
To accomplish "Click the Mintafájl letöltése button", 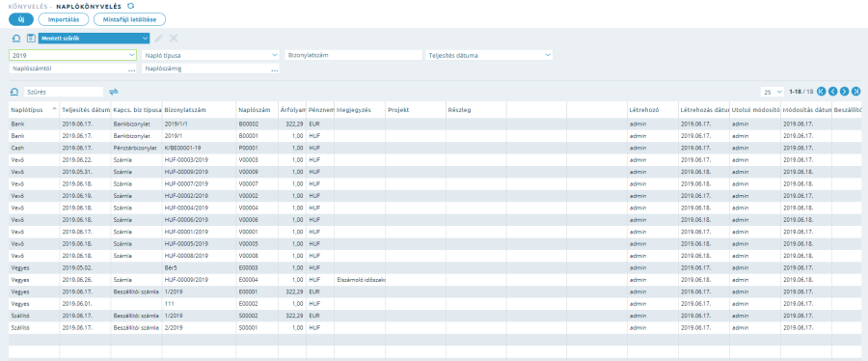I will click(129, 19).
